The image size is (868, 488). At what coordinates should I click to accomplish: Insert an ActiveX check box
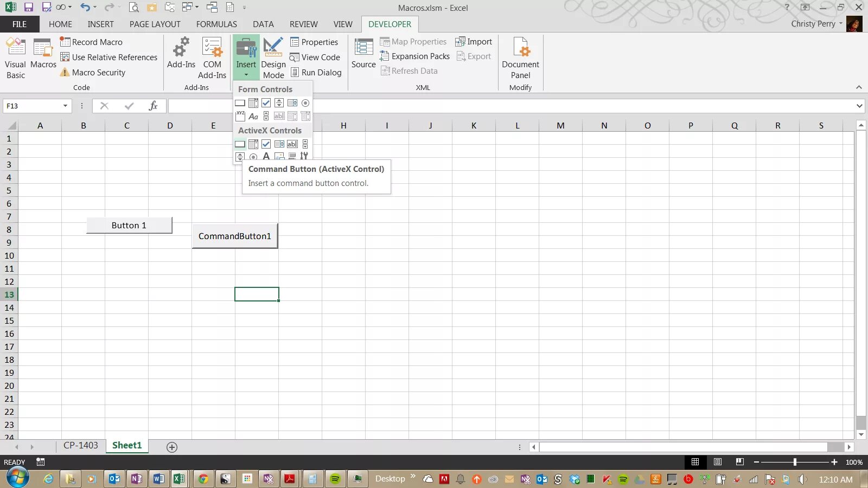point(266,144)
